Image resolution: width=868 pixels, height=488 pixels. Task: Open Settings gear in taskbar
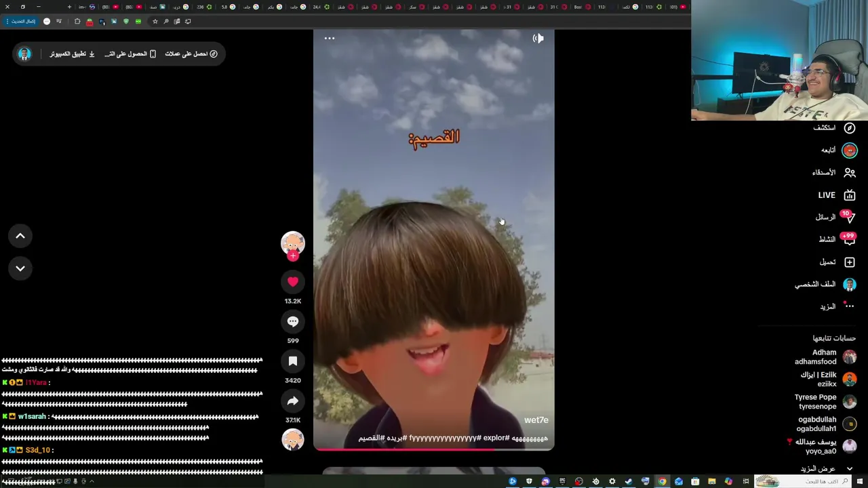(612, 481)
